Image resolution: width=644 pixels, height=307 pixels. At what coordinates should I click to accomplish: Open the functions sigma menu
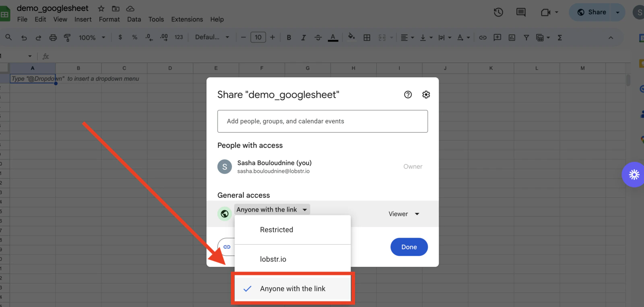559,37
